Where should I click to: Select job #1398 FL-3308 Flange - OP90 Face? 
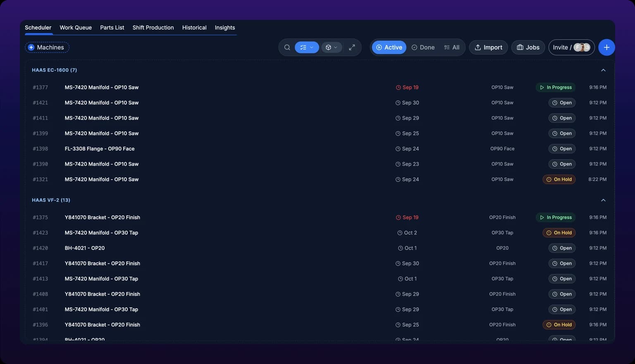click(x=320, y=149)
